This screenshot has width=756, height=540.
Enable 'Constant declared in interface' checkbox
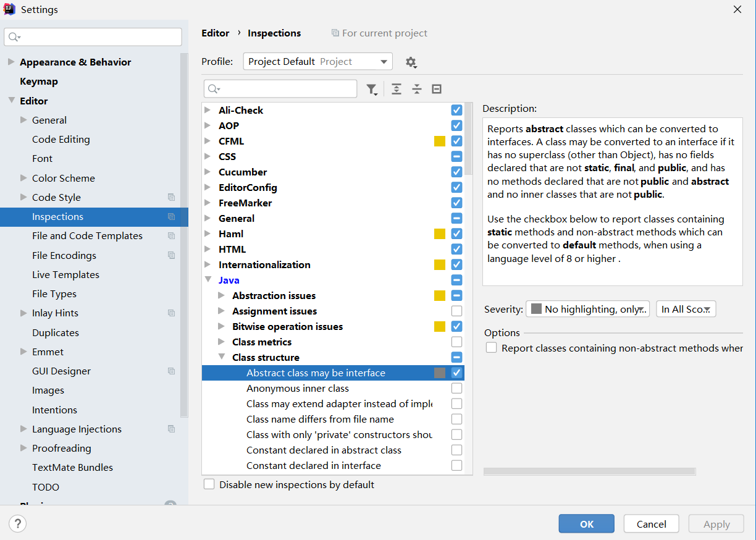pyautogui.click(x=456, y=465)
